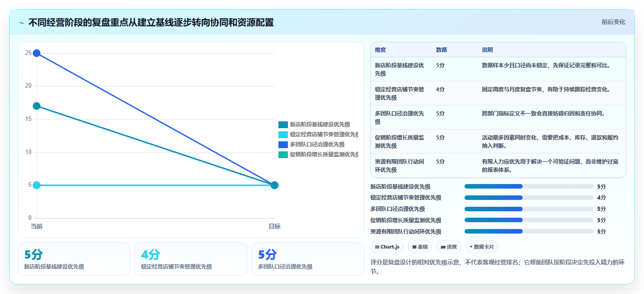Click the description starting with 固定周度与月度复盘节奏
This screenshot has width=644, height=294.
point(546,90)
